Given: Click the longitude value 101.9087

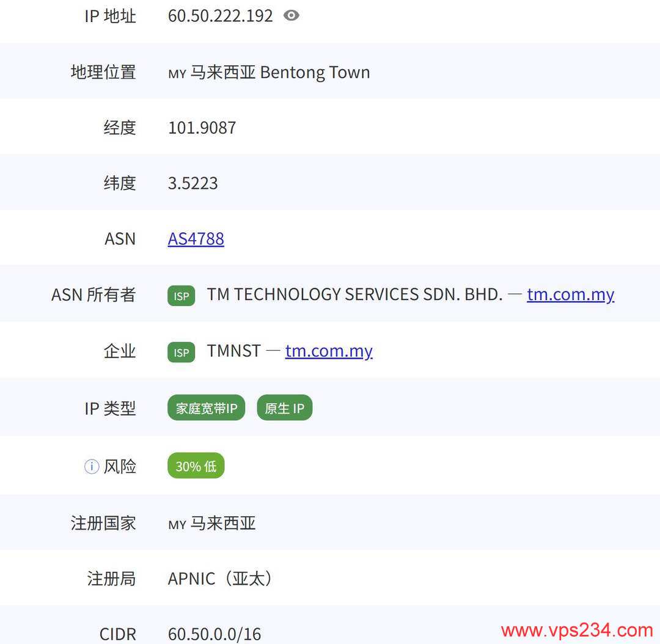Looking at the screenshot, I should pyautogui.click(x=202, y=128).
